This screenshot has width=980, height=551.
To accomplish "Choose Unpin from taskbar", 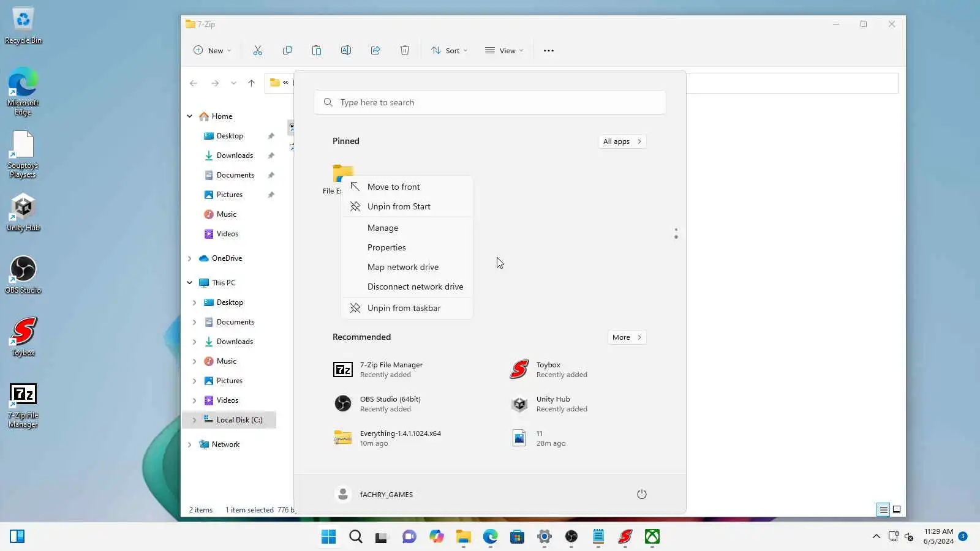I will tap(407, 308).
